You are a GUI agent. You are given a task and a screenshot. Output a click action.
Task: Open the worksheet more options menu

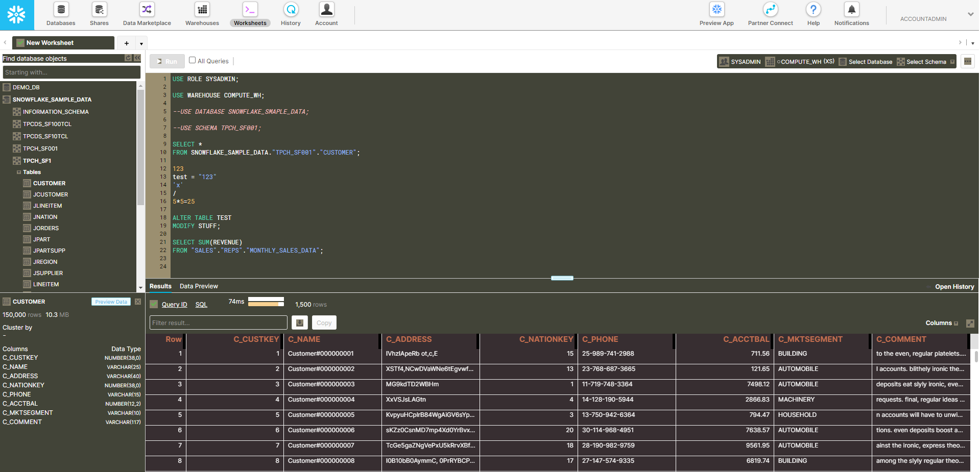967,61
